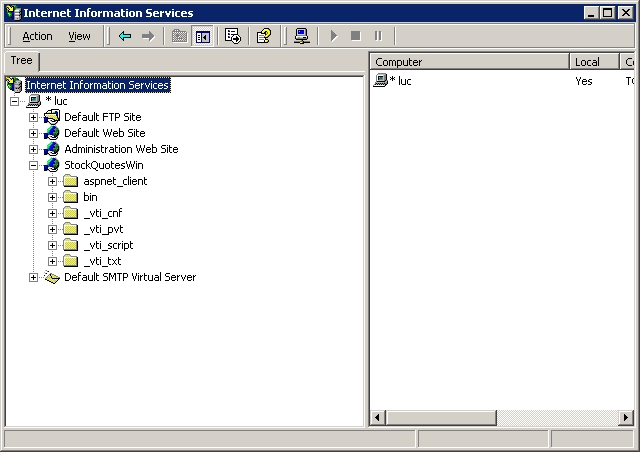Select the _vti_script label
640x452 pixels.
[x=109, y=245]
